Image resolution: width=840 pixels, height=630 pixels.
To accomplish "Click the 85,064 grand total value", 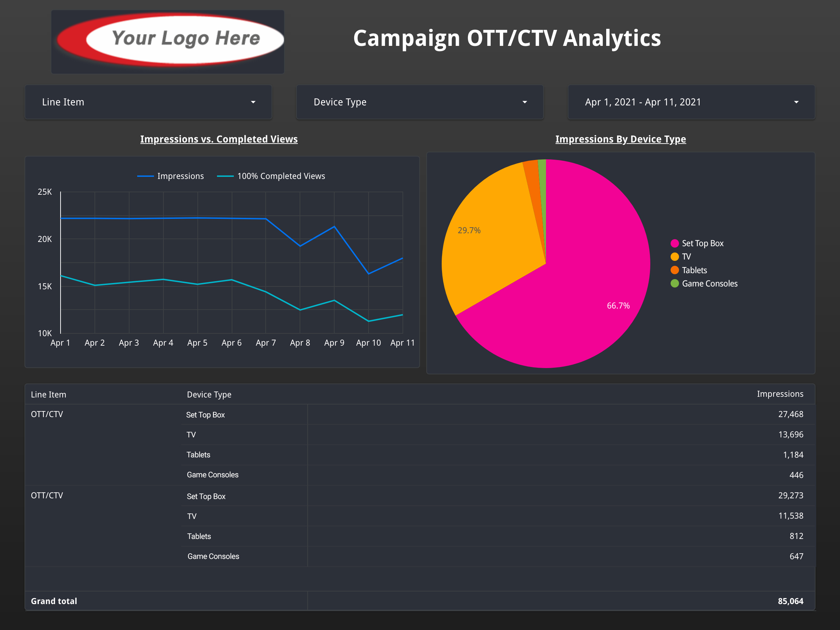I will point(791,601).
